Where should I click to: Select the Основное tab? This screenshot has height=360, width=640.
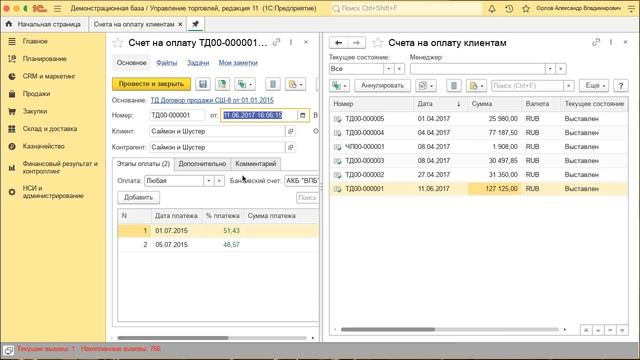tap(131, 63)
